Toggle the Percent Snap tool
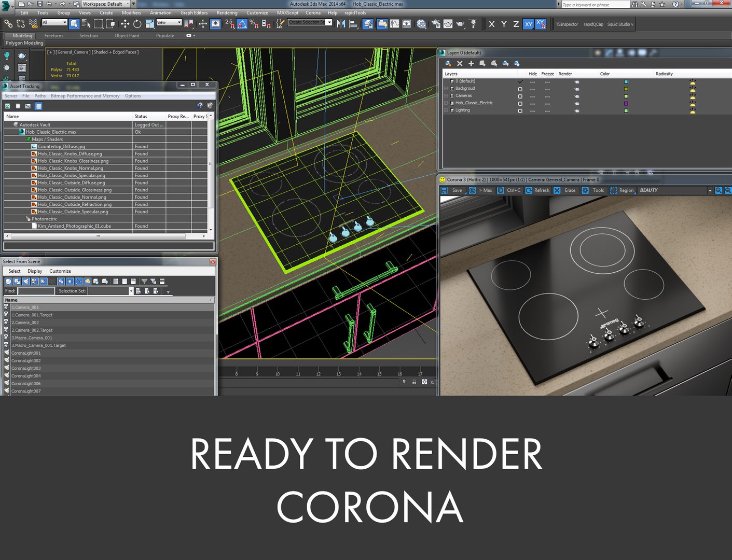Screen dimensions: 732x560 (254, 24)
